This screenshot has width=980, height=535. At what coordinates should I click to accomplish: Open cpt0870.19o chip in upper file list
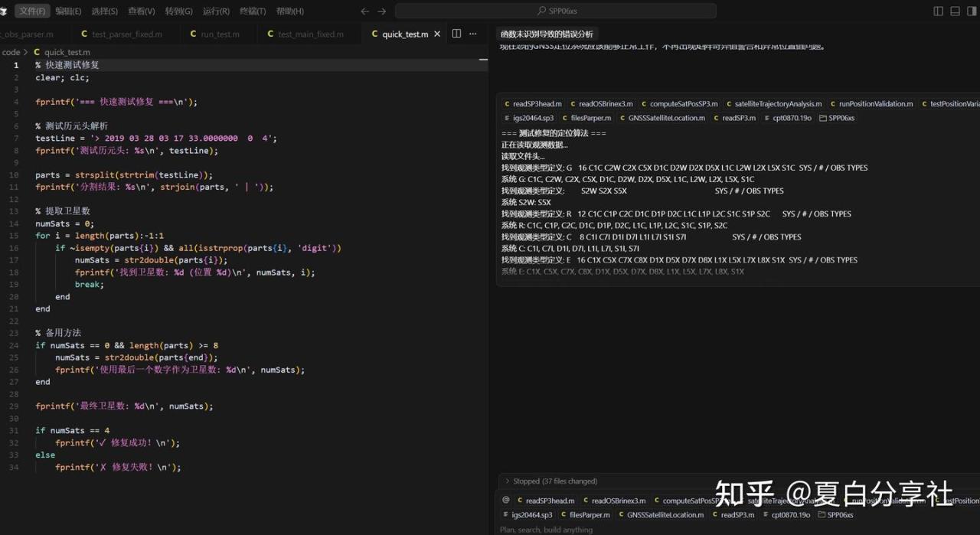click(786, 118)
